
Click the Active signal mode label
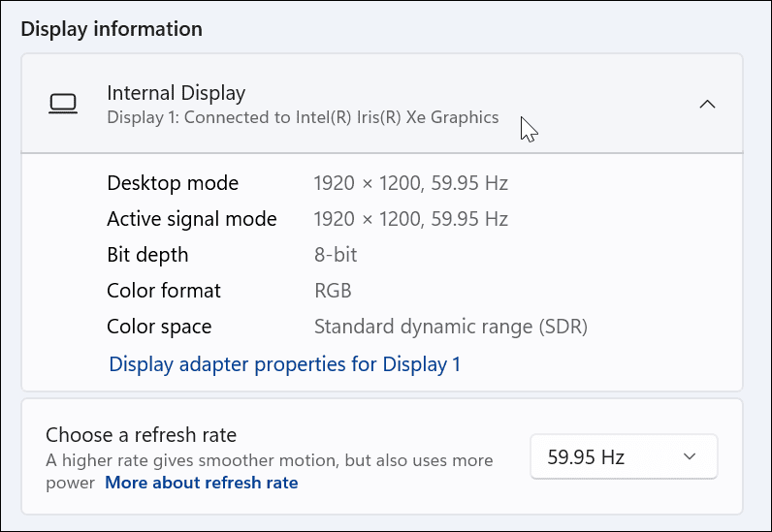click(192, 219)
